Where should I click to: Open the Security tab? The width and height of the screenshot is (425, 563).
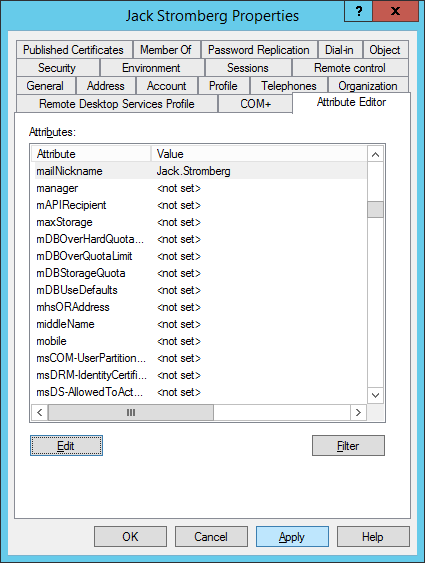click(x=57, y=68)
